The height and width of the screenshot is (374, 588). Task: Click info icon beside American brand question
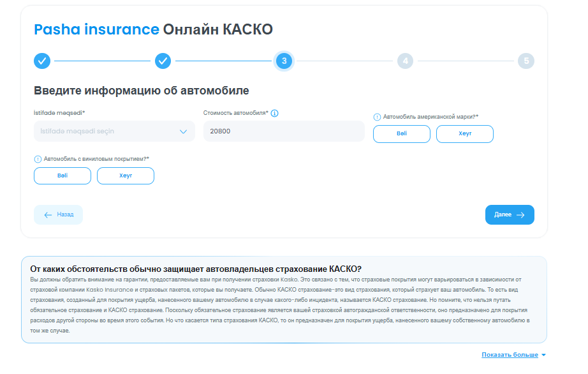(x=377, y=117)
